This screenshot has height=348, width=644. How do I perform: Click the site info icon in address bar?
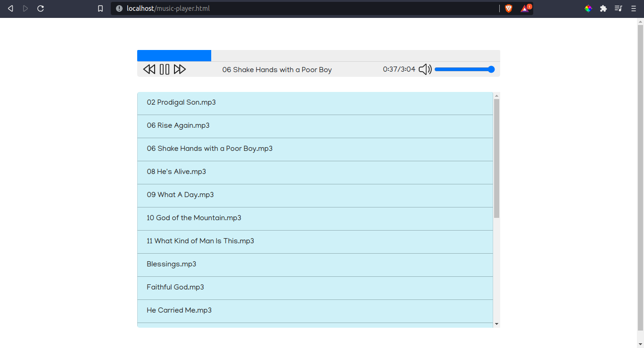click(119, 8)
